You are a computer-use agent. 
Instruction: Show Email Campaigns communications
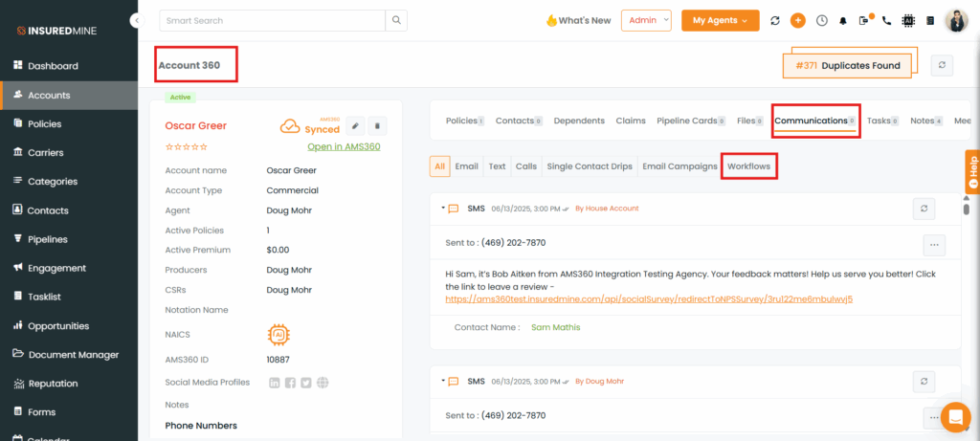(680, 166)
